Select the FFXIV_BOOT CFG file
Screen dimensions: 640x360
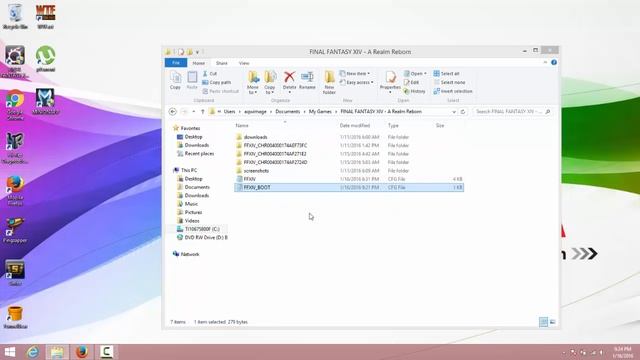click(349, 187)
